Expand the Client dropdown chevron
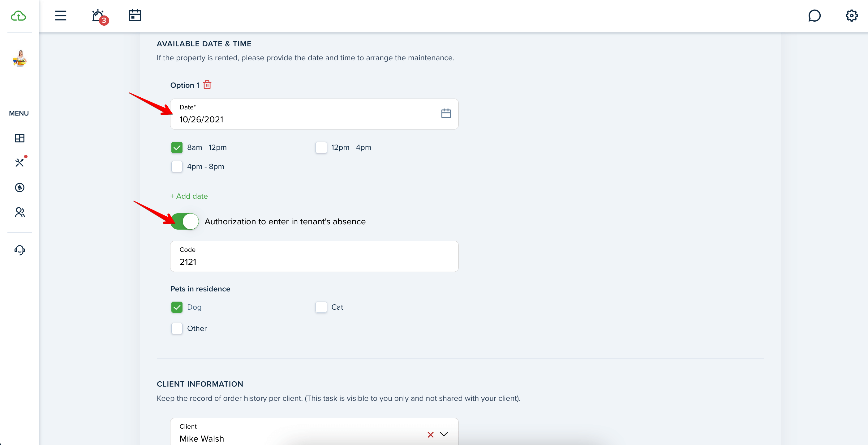The width and height of the screenshot is (868, 445). (x=444, y=434)
